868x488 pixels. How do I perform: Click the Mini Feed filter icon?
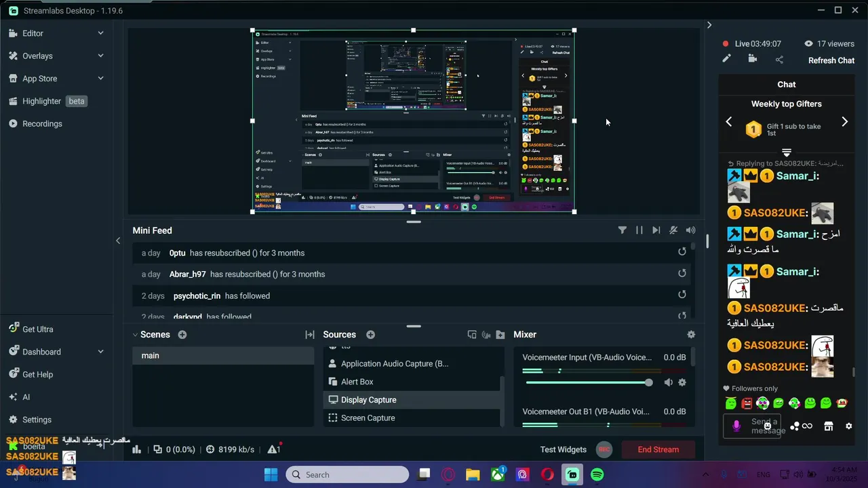(x=623, y=230)
